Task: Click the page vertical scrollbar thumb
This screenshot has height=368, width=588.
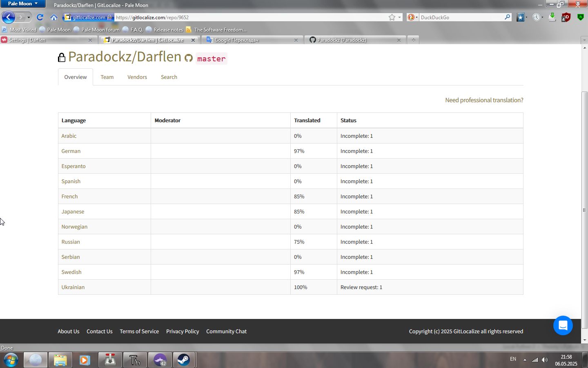Action: (584, 210)
